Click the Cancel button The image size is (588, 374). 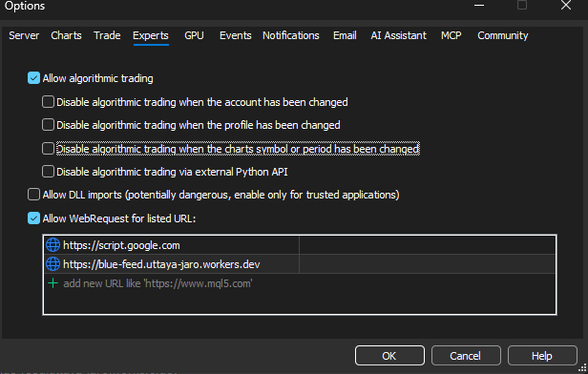click(466, 355)
